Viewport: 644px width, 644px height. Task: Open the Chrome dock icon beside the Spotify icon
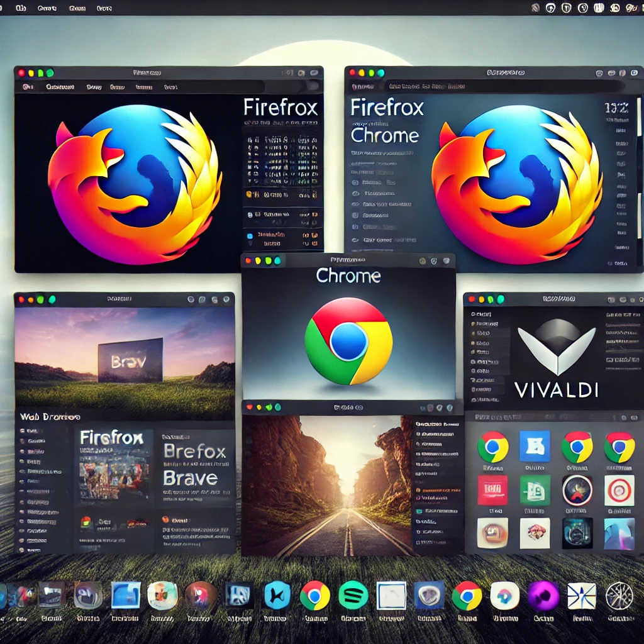point(314,595)
